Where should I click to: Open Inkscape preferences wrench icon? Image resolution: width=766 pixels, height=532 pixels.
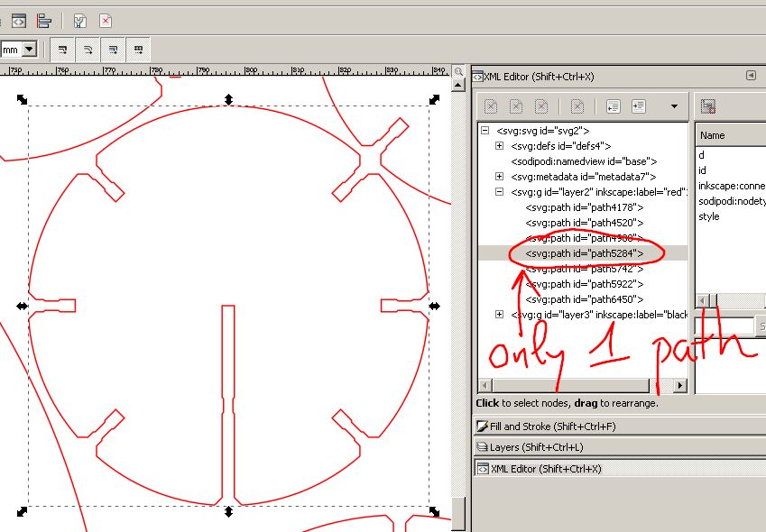(x=79, y=21)
